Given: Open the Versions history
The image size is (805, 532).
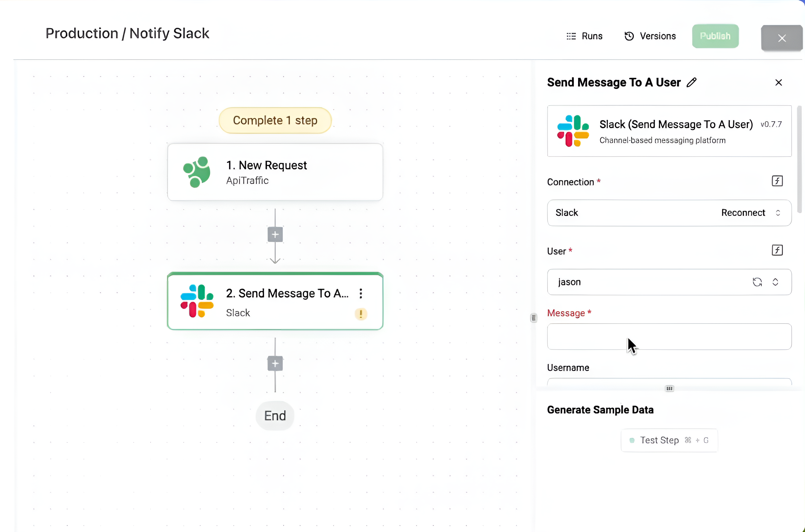Looking at the screenshot, I should [x=650, y=36].
